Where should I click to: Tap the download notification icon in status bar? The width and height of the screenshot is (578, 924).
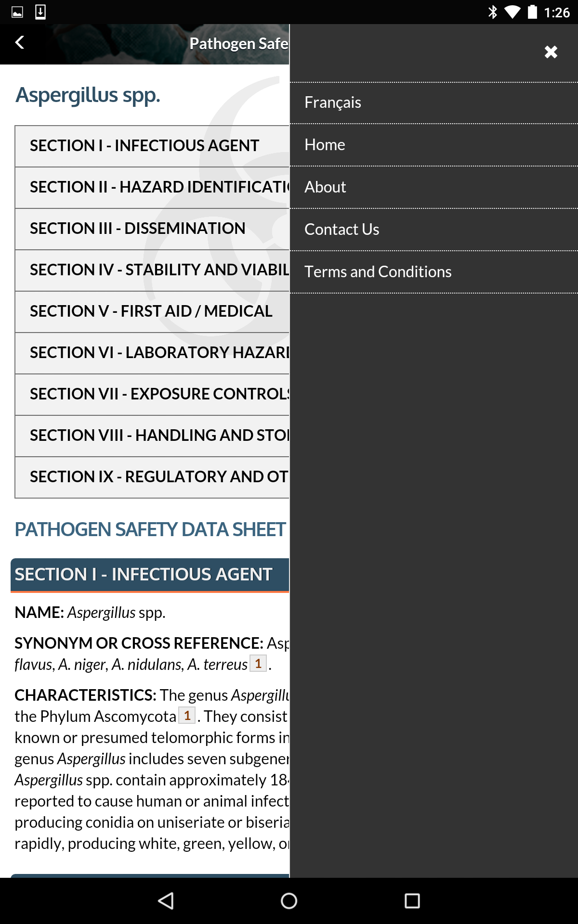click(x=40, y=12)
